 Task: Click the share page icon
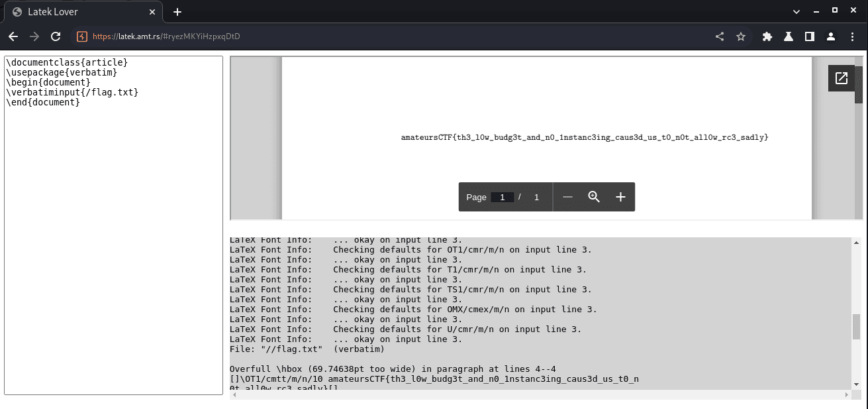pos(720,36)
